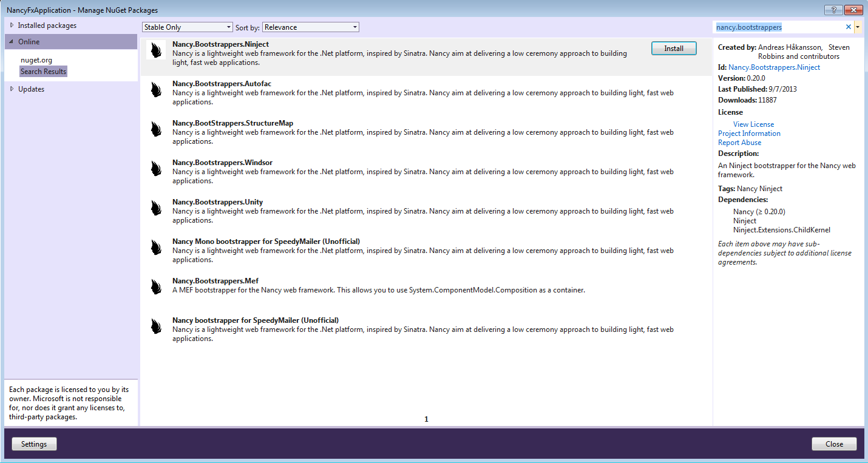Install the Nancy.Bootstrappers.Ninject package

tap(674, 49)
